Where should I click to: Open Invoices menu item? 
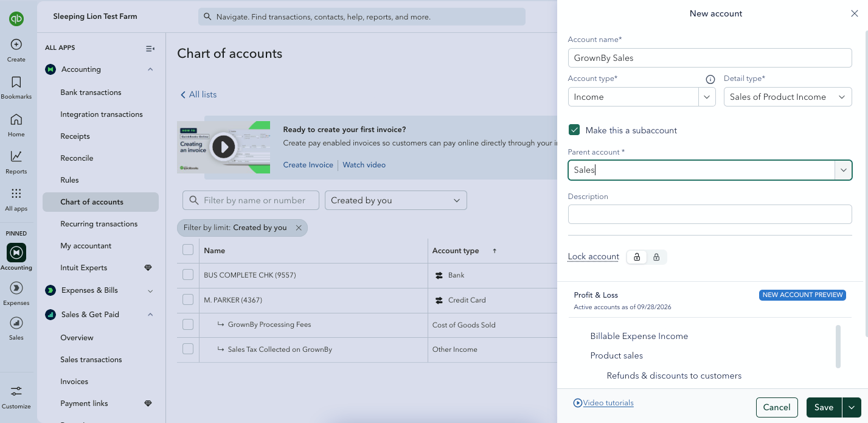74,382
